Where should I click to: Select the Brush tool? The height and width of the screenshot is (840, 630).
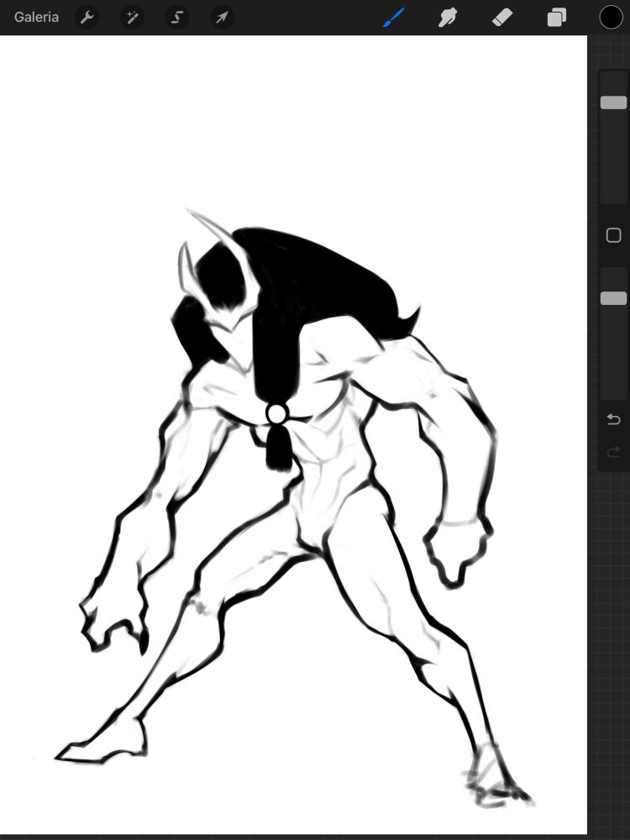point(393,17)
